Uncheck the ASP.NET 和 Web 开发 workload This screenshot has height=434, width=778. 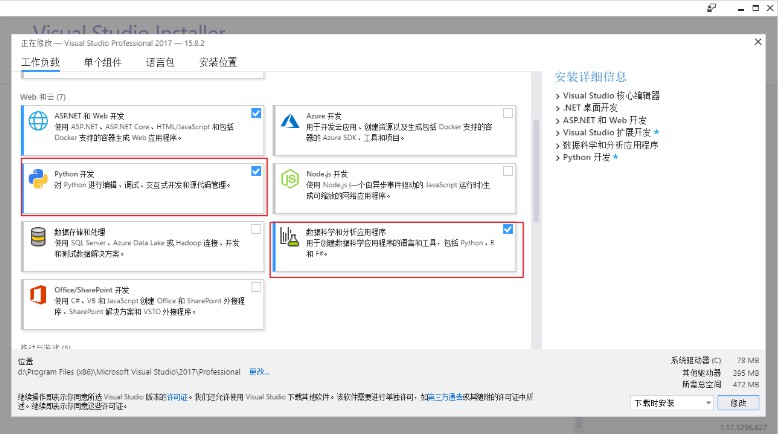[x=257, y=114]
